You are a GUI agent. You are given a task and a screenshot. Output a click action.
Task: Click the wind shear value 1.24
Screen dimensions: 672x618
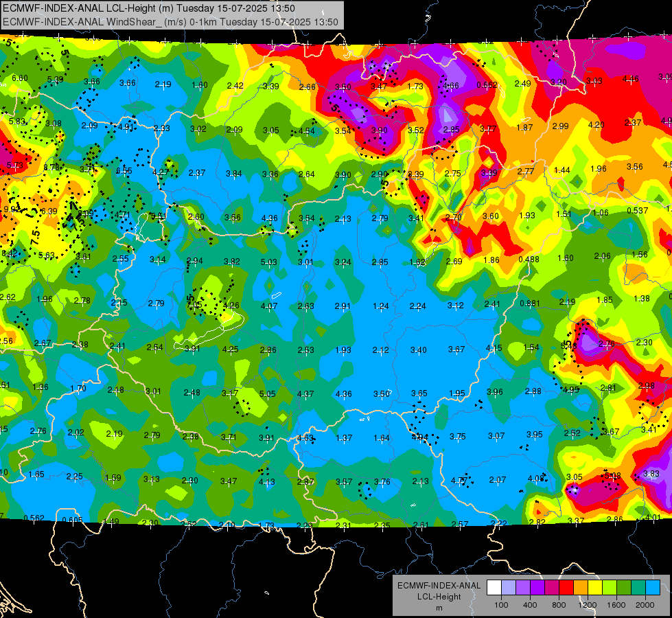[380, 306]
